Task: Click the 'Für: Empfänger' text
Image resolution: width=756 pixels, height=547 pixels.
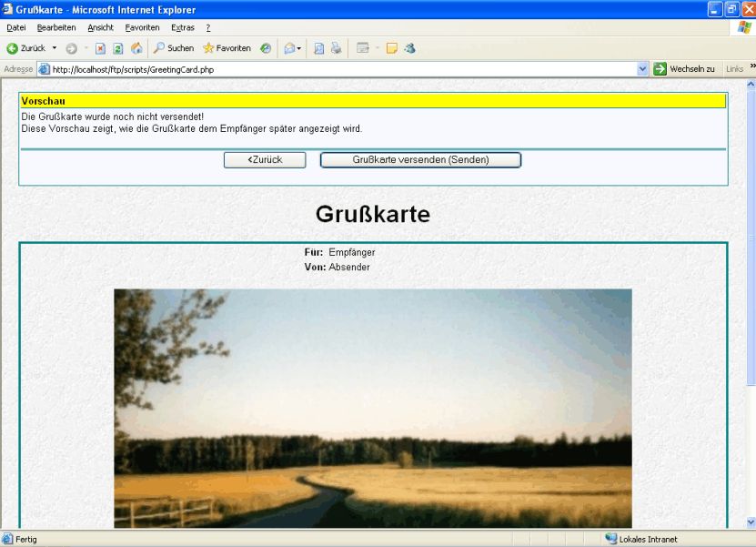Action: [340, 252]
